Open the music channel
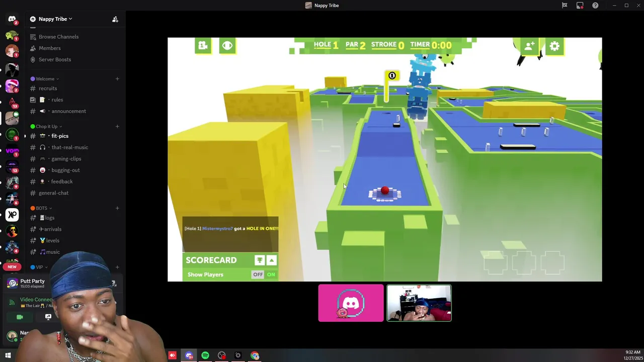 (52, 252)
